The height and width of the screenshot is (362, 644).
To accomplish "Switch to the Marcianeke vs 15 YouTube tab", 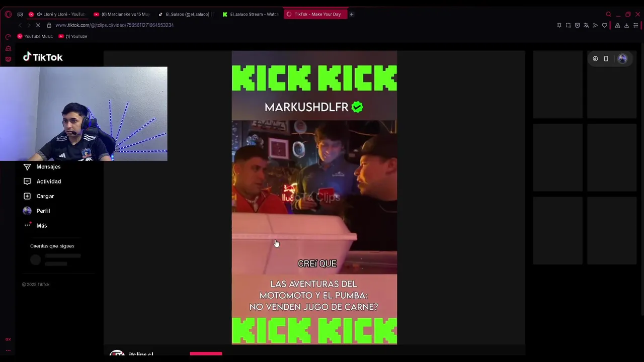I will pyautogui.click(x=122, y=14).
